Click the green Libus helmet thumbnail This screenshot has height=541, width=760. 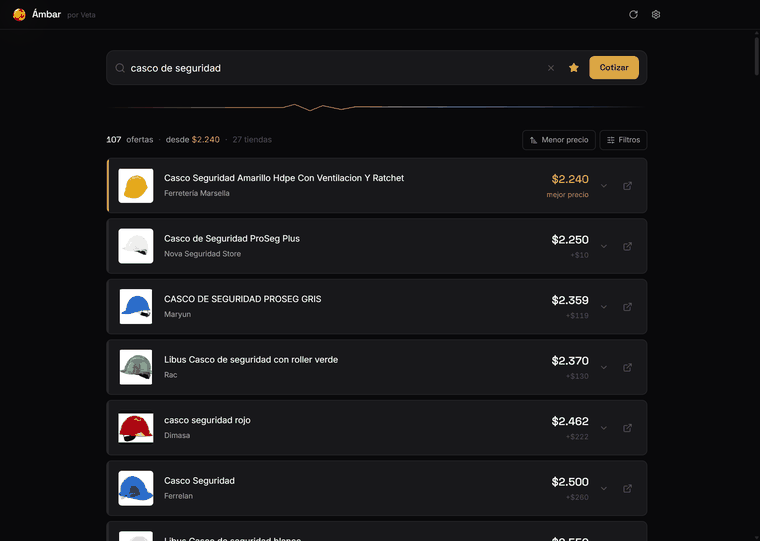coord(136,367)
